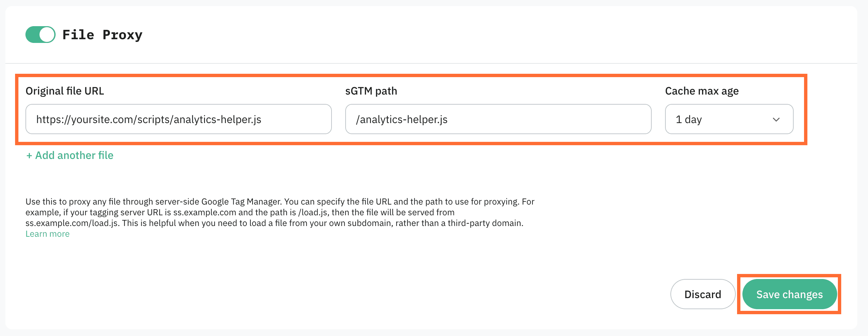The image size is (868, 336).
Task: Open the Cache max age dropdown
Action: (x=728, y=119)
